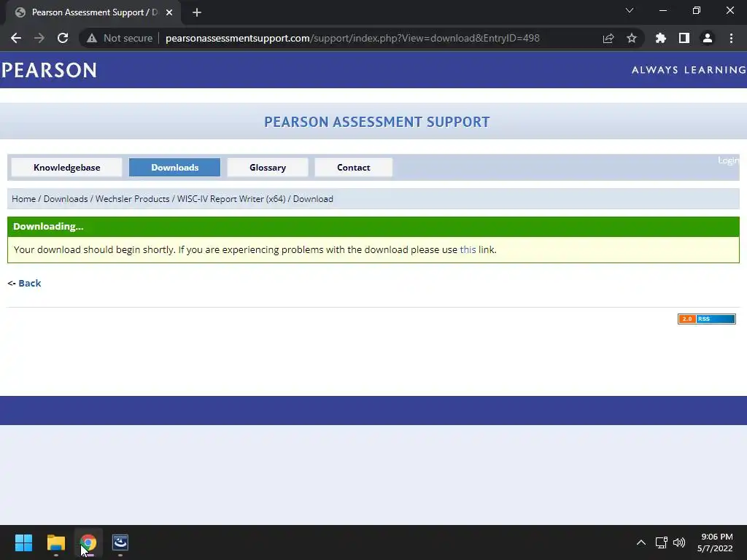Click the Back link
747x560 pixels.
29,283
